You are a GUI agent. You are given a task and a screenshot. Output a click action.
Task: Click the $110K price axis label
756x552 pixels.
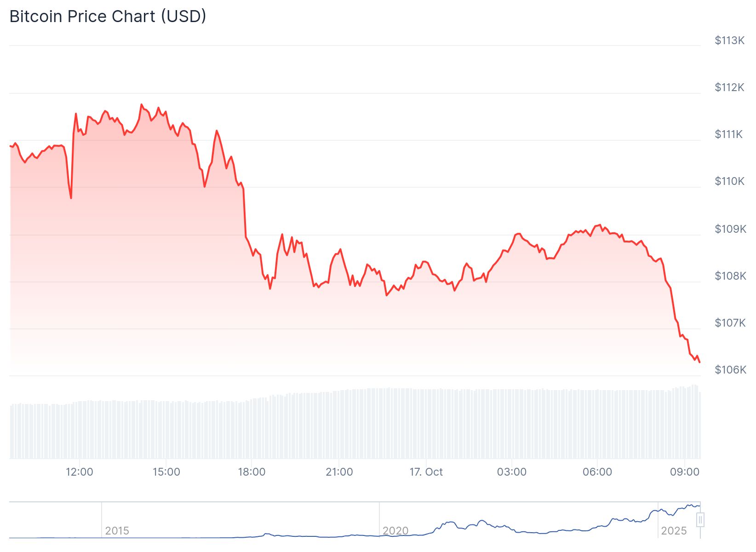(729, 181)
